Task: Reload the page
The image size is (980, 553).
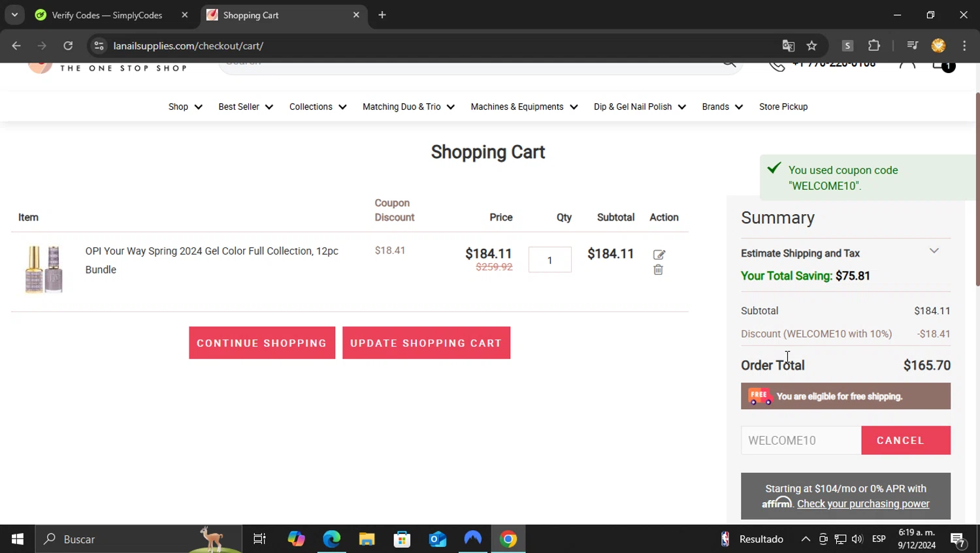Action: pos(68,46)
